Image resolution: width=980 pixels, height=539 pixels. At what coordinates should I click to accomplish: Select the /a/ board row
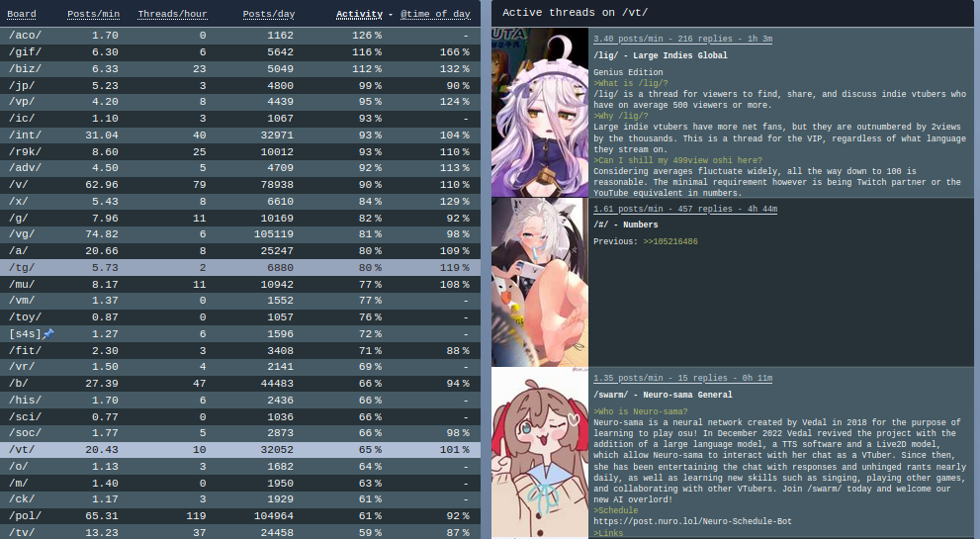(x=240, y=251)
